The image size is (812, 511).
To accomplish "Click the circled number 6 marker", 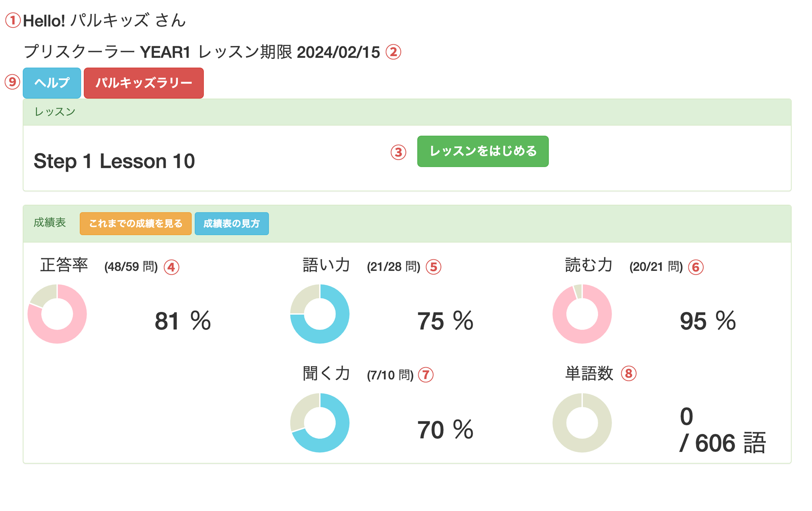I will pyautogui.click(x=696, y=267).
